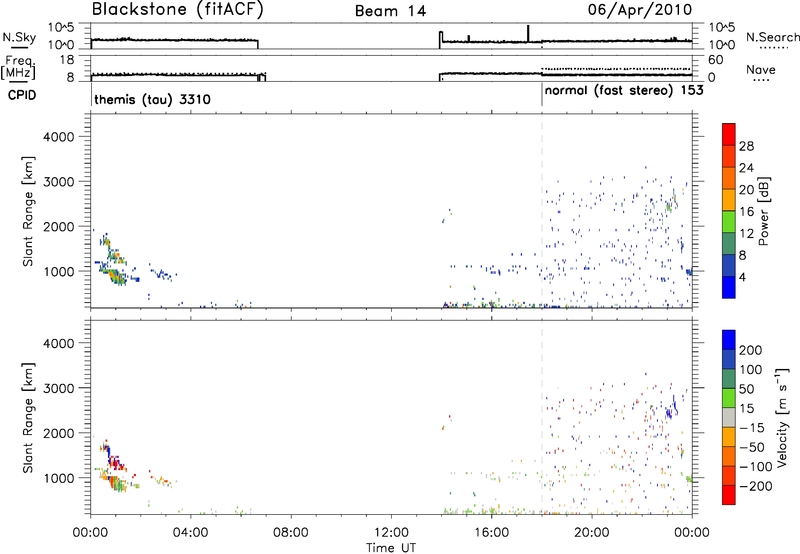Click the blue top of the velocity color bar

point(729,340)
